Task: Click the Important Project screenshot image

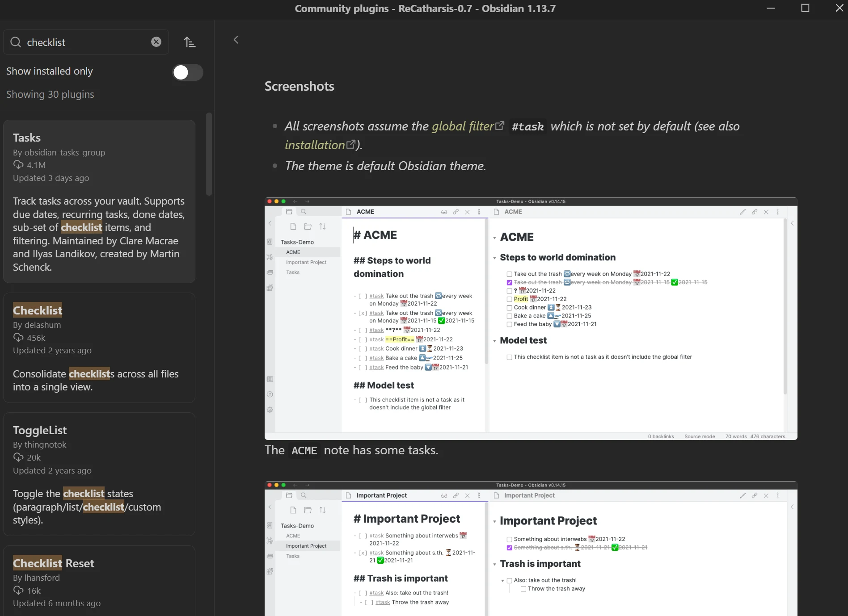Action: (531, 549)
